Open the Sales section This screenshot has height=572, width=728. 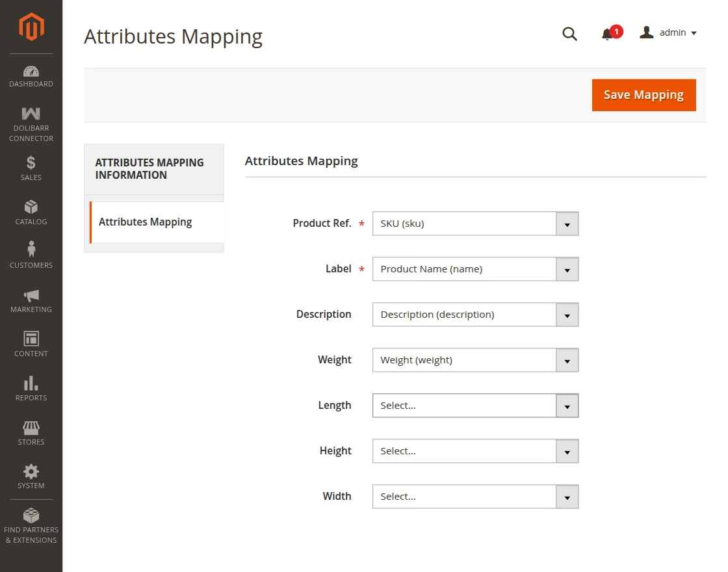31,167
